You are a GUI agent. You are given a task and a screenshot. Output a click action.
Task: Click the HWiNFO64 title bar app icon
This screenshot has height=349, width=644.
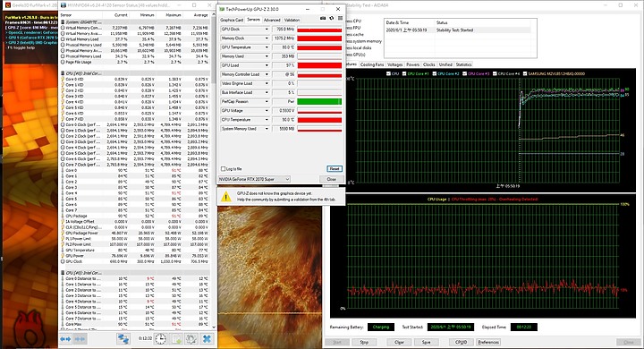pyautogui.click(x=63, y=5)
